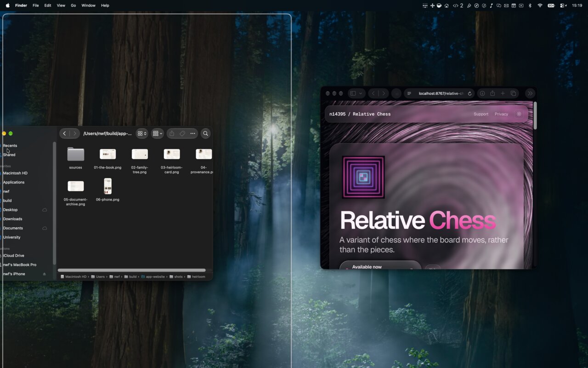
Task: Show the Safari tab overview
Action: coord(513,93)
